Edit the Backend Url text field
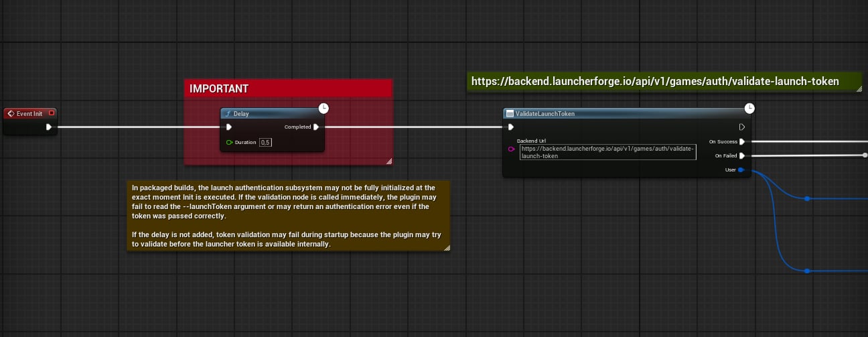 pyautogui.click(x=608, y=152)
